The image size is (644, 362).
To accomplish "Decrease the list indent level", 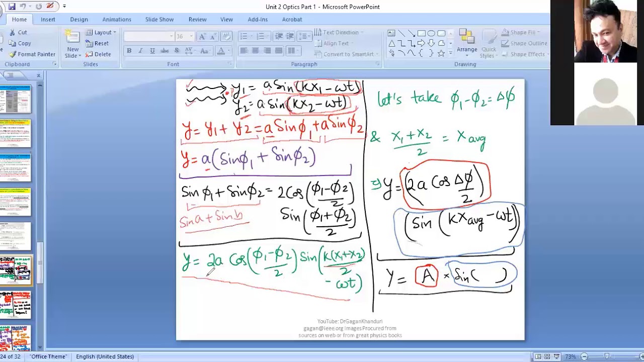I will tap(279, 36).
